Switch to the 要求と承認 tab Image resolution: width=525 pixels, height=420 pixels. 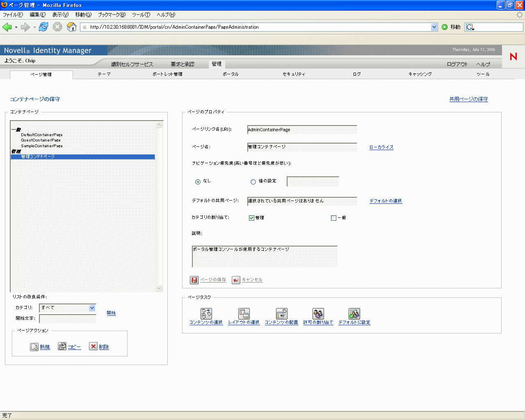pos(183,64)
